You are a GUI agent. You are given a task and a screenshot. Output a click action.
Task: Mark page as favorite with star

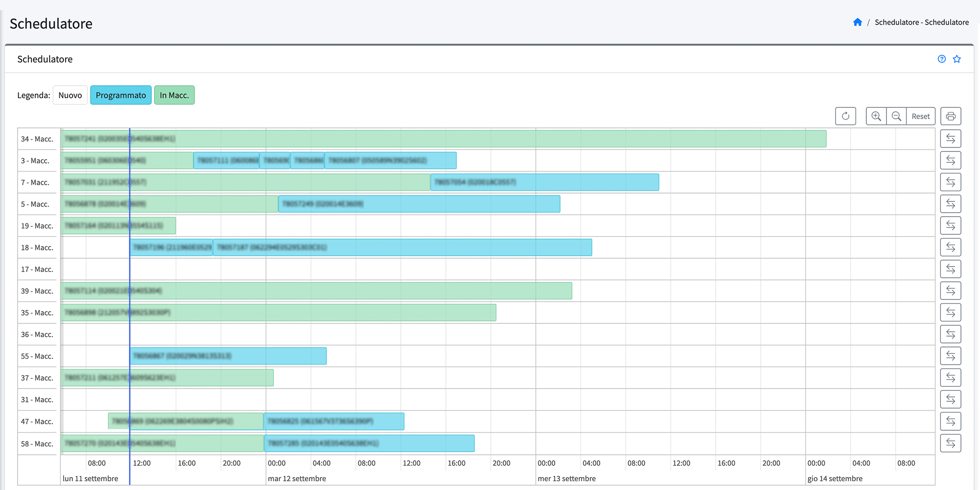(x=956, y=59)
